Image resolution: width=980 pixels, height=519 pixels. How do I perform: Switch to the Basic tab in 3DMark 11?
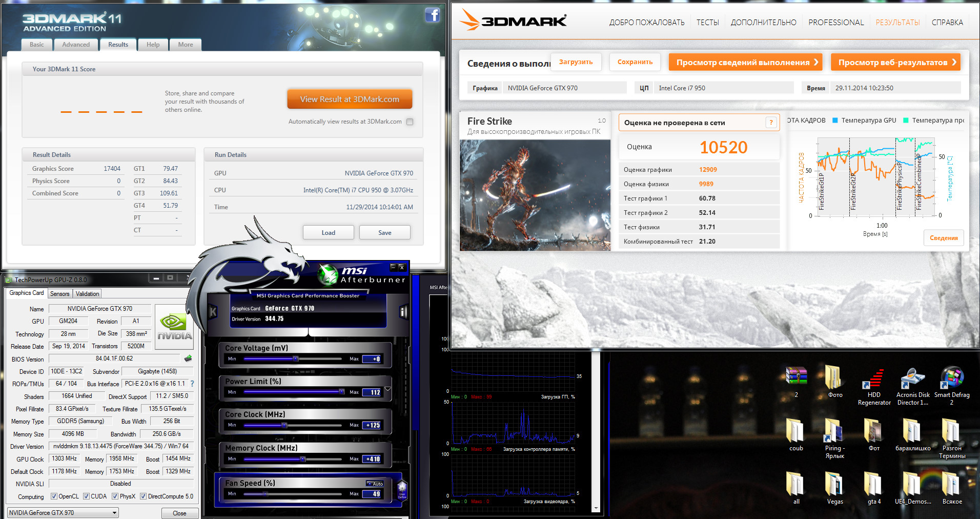pos(37,45)
